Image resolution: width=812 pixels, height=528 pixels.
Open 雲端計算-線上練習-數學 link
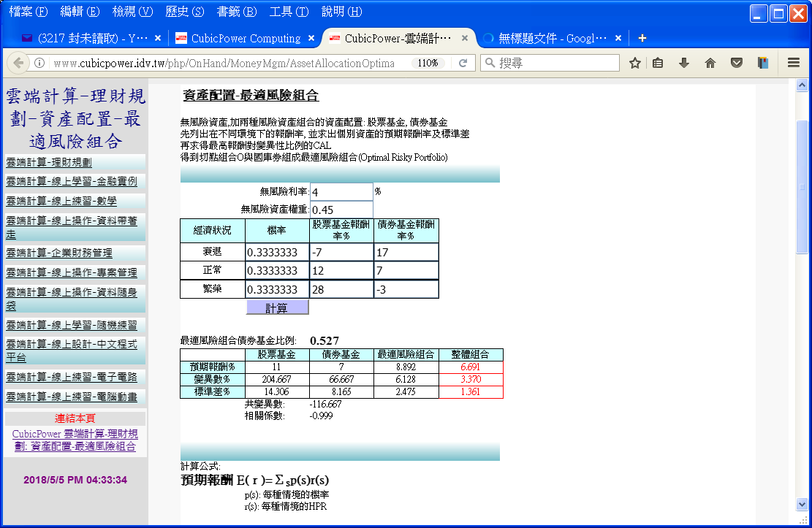(x=61, y=201)
